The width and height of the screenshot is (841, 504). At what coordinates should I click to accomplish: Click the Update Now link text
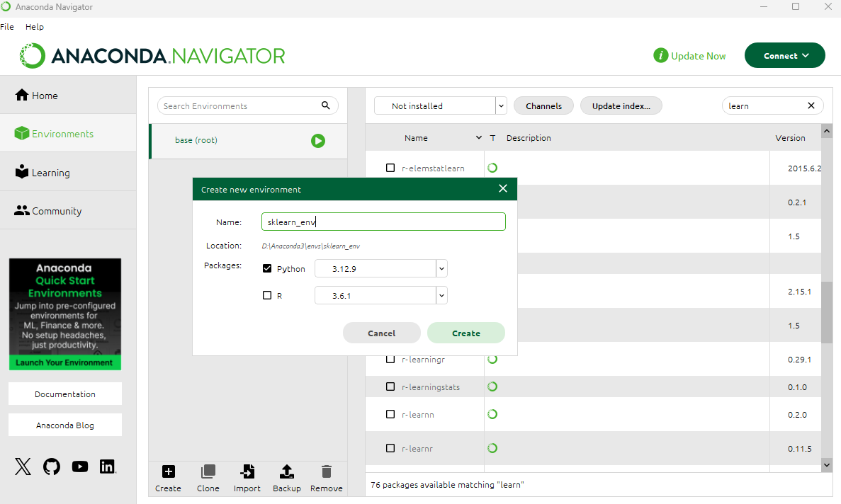click(699, 56)
